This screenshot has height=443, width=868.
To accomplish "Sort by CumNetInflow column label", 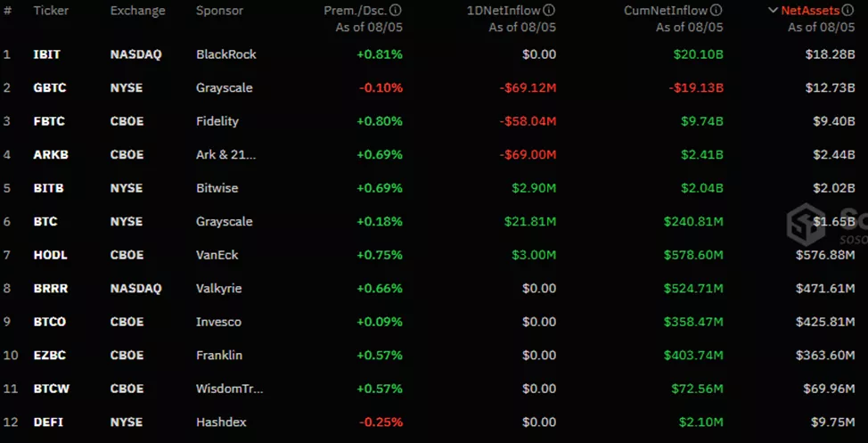I will pos(667,11).
